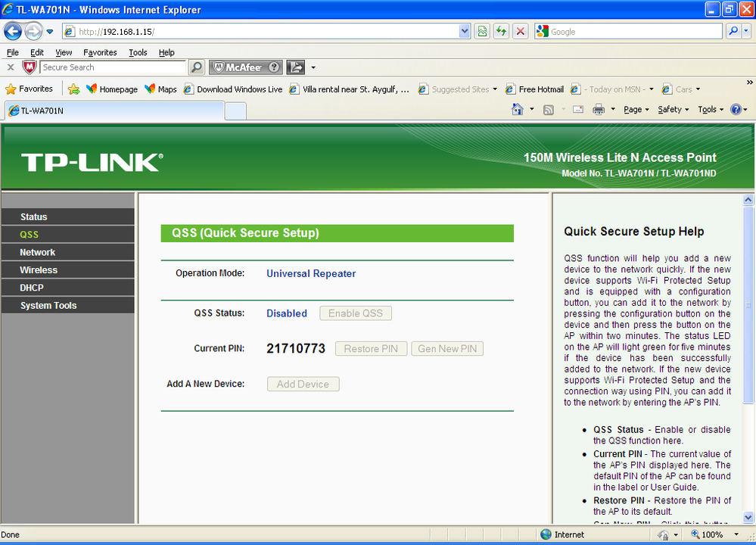Click the Home page icon in command bar

point(518,110)
